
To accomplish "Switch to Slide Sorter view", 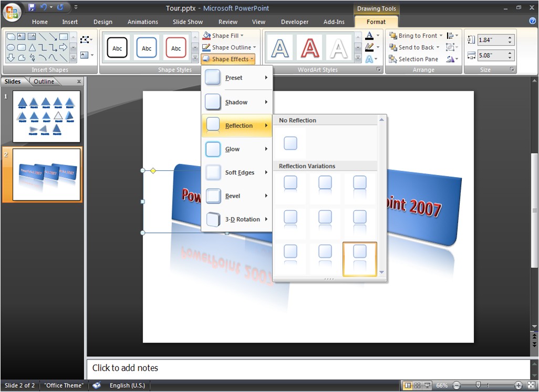I will (x=417, y=386).
